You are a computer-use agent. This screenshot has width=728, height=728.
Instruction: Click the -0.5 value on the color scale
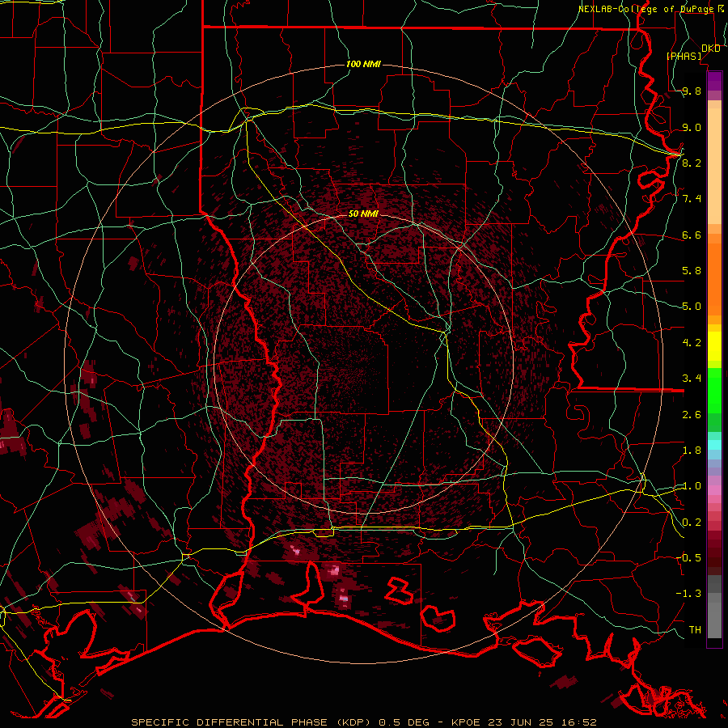688,558
